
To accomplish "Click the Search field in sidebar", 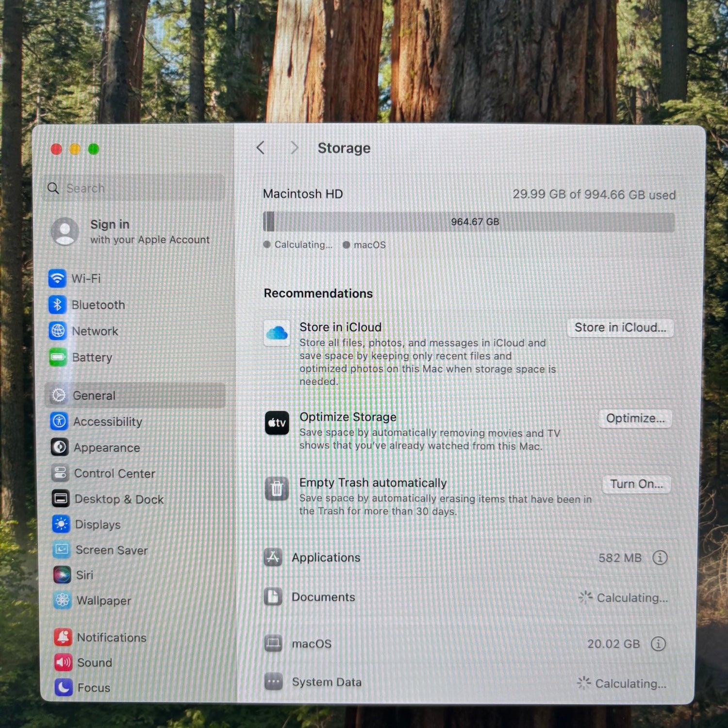I will [x=134, y=188].
